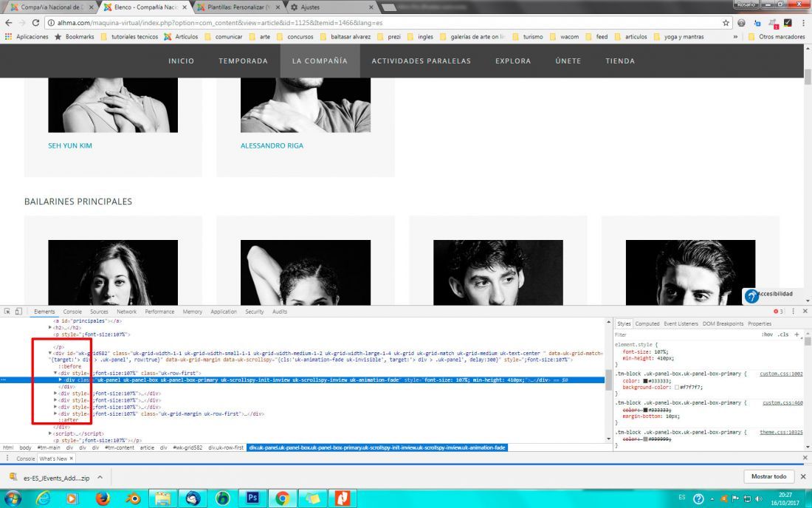Open the #f7f7f7 background-color swatch
This screenshot has width=812, height=508.
(676, 388)
